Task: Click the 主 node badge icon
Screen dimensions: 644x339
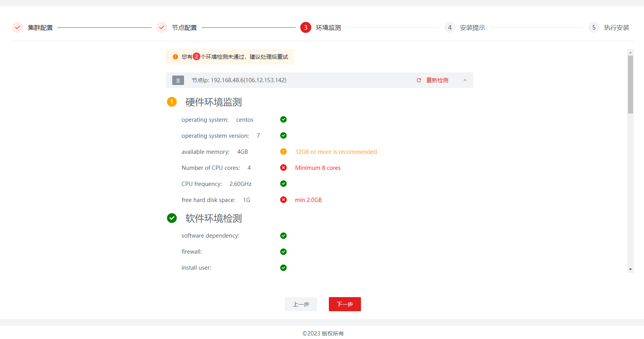Action: coord(178,80)
